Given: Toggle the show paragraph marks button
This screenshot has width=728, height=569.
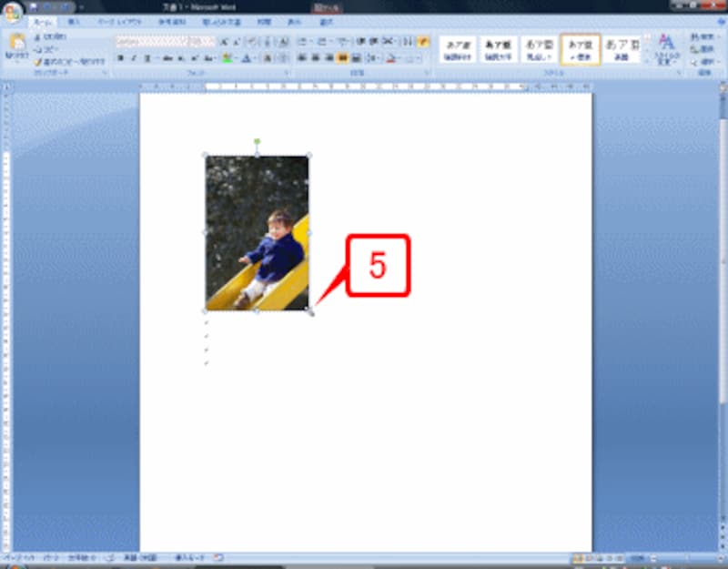Looking at the screenshot, I should click(x=423, y=41).
